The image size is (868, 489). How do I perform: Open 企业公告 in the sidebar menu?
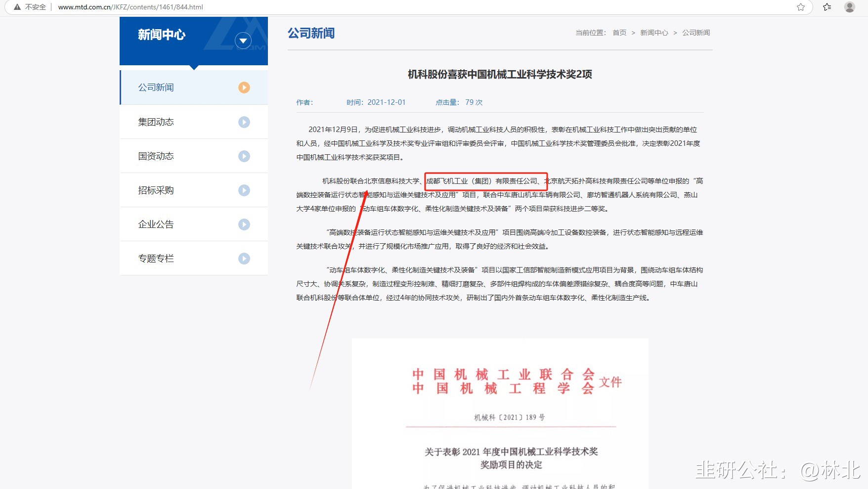tap(194, 224)
